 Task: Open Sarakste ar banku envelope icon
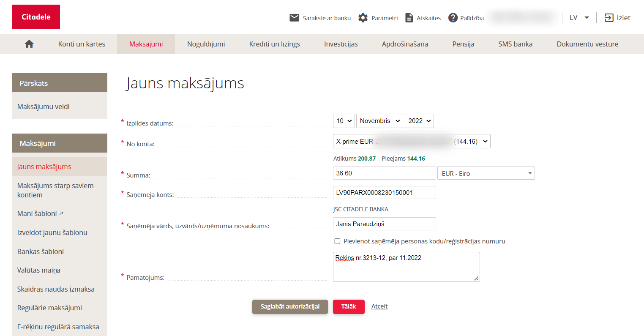click(x=294, y=18)
